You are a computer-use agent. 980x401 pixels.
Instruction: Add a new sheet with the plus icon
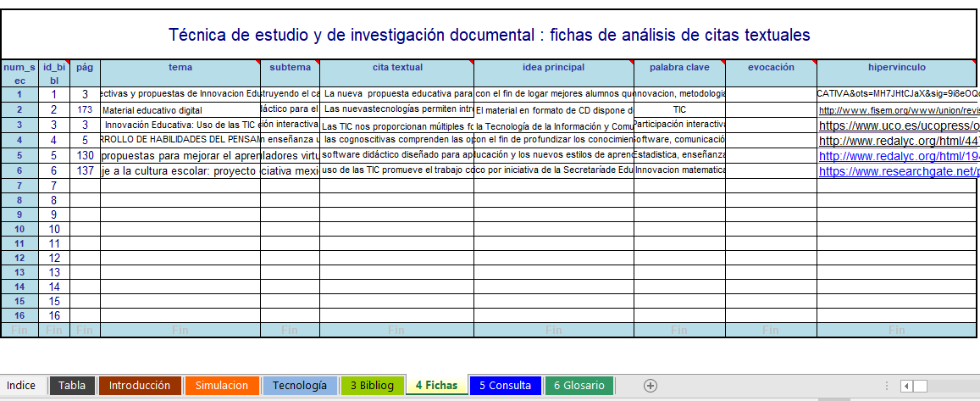[x=650, y=386]
